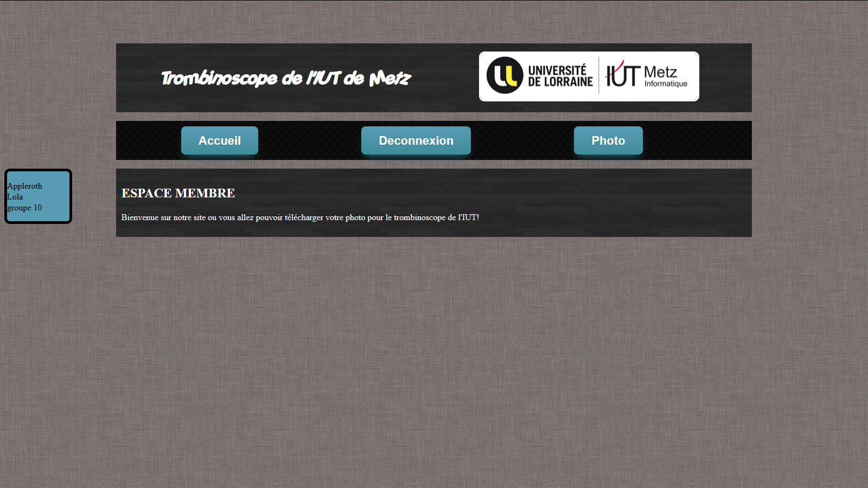Click the empty nav bar between Accueil and Deconnexion
Screen dimensions: 868x488
tap(309, 140)
